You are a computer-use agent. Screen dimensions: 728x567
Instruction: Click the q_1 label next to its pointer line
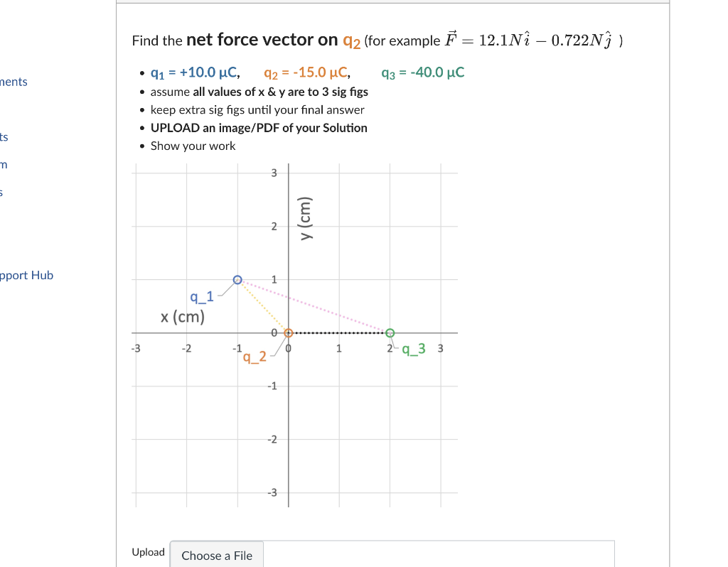tap(201, 296)
